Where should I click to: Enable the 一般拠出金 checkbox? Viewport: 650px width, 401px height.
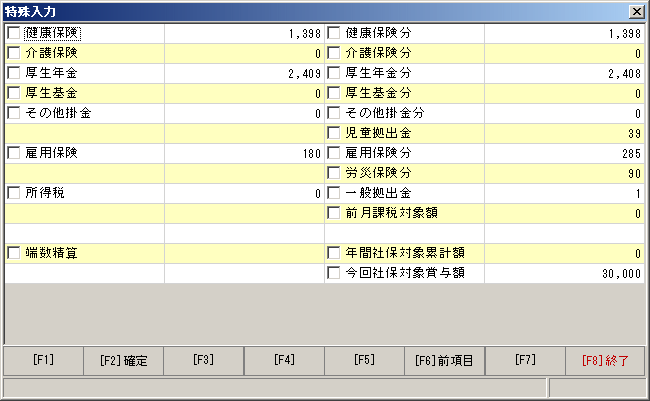[x=334, y=192]
